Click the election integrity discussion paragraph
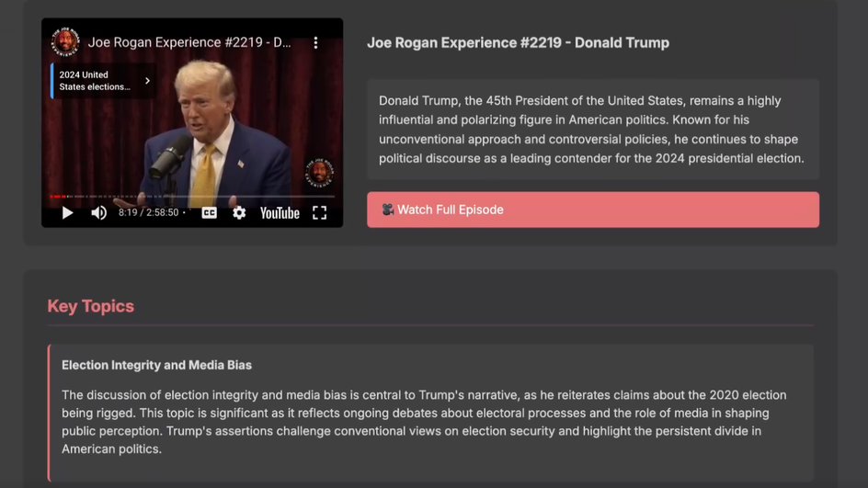868x488 pixels. tap(424, 422)
